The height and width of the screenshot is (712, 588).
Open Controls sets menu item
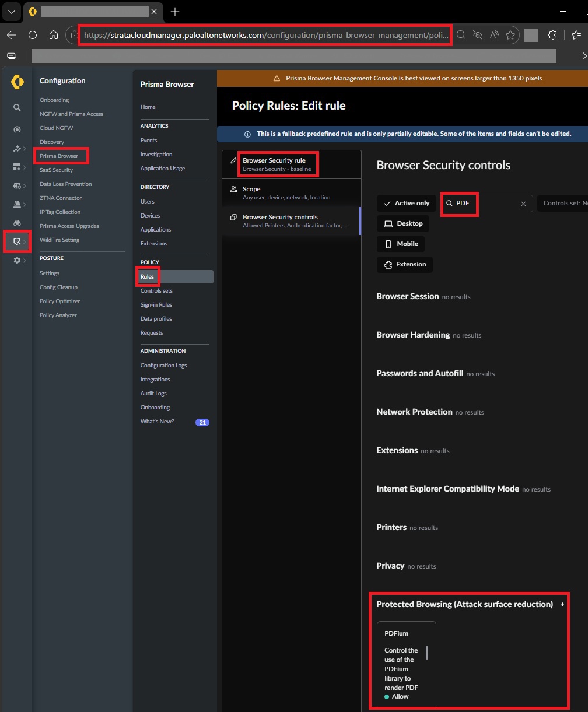[156, 290]
